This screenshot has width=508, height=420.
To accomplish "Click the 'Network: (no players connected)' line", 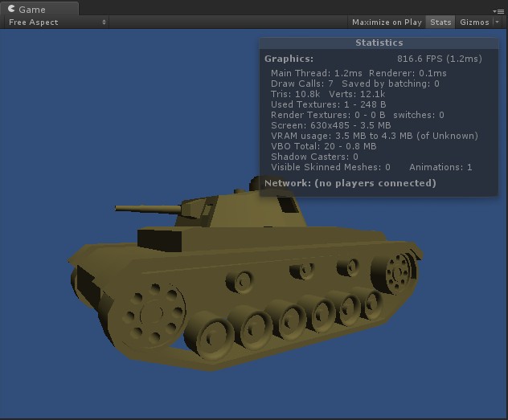I will point(350,183).
